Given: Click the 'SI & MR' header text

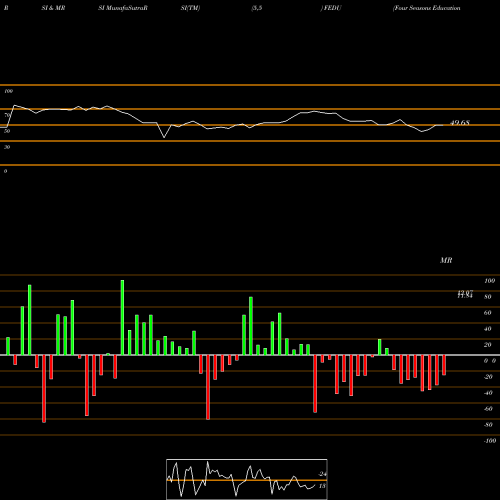Looking at the screenshot, I should [53, 8].
